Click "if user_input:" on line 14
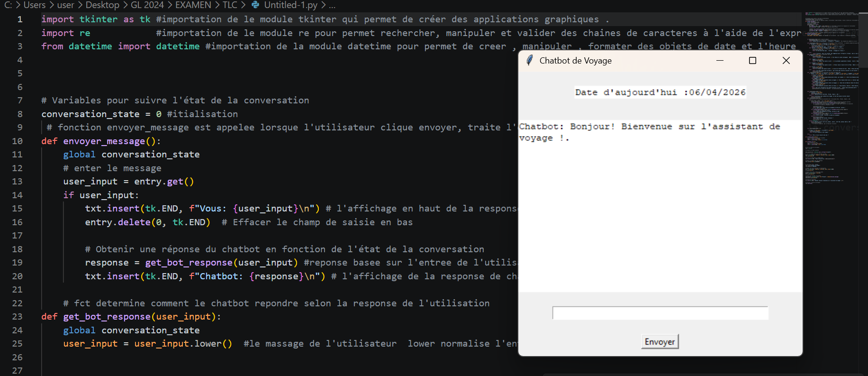The width and height of the screenshot is (868, 376). point(101,195)
